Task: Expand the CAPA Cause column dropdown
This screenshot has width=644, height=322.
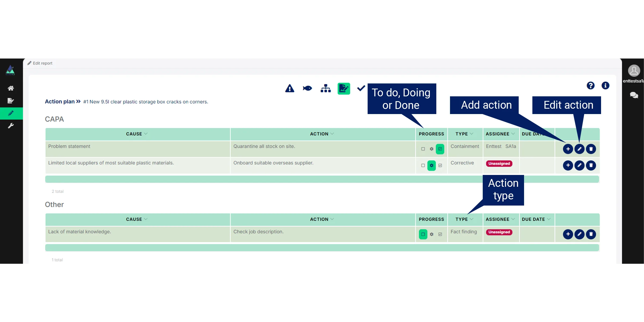Action: (x=146, y=134)
